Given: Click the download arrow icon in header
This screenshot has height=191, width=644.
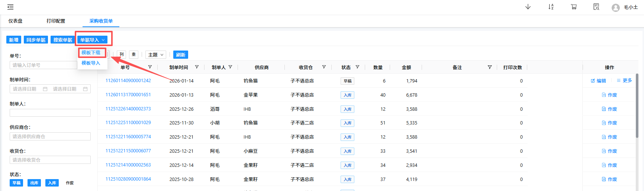Looking at the screenshot, I should click(528, 7).
